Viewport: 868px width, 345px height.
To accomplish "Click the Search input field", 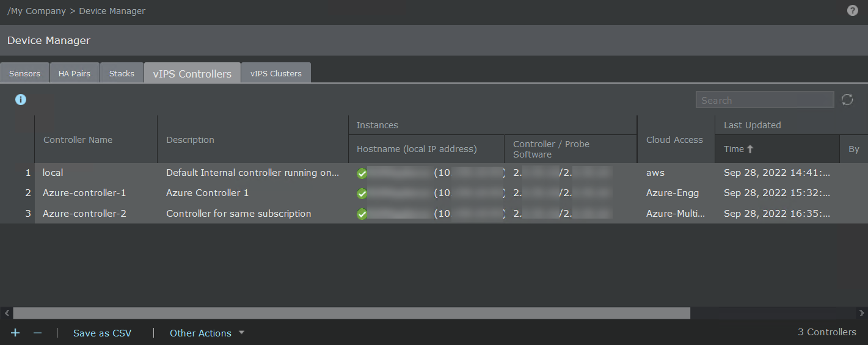I will coord(765,100).
